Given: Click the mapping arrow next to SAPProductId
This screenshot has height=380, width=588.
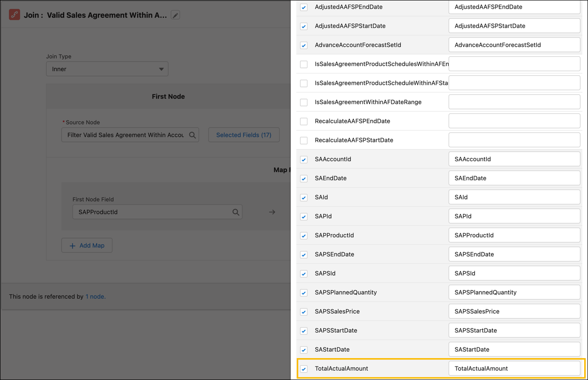Looking at the screenshot, I should click(x=272, y=211).
